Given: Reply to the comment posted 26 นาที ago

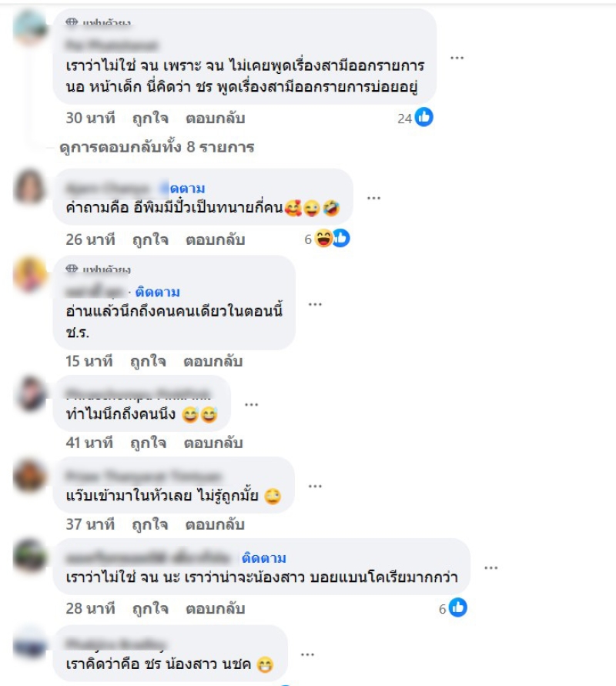Looking at the screenshot, I should click(216, 239).
